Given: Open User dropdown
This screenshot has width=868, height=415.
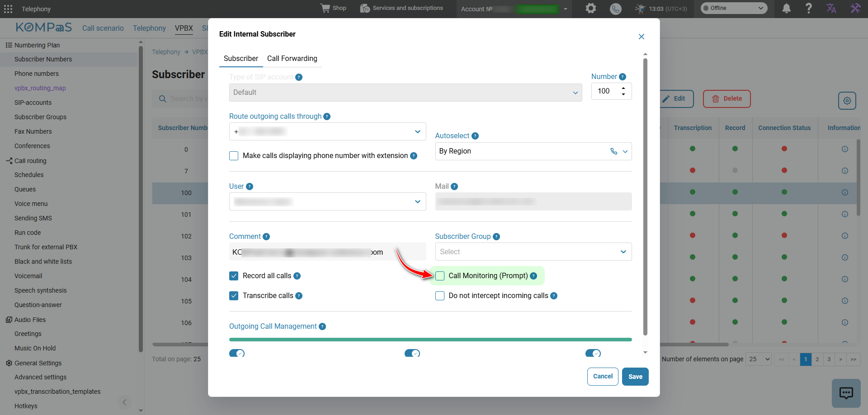Looking at the screenshot, I should 327,201.
